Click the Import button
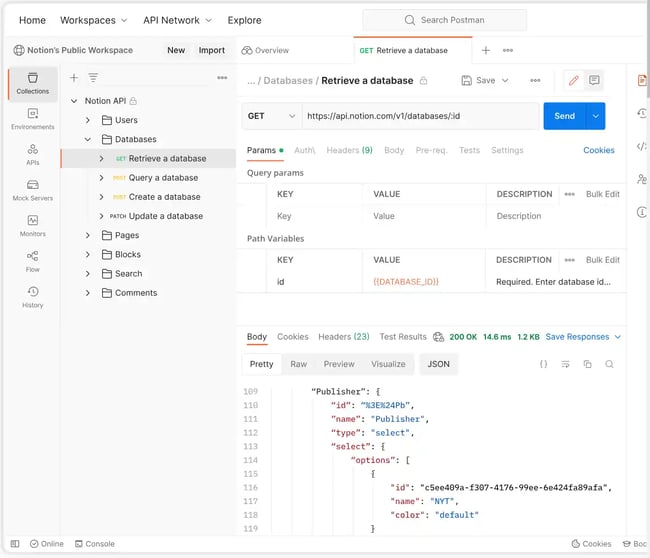Screen dimensions: 650x558 pos(211,50)
